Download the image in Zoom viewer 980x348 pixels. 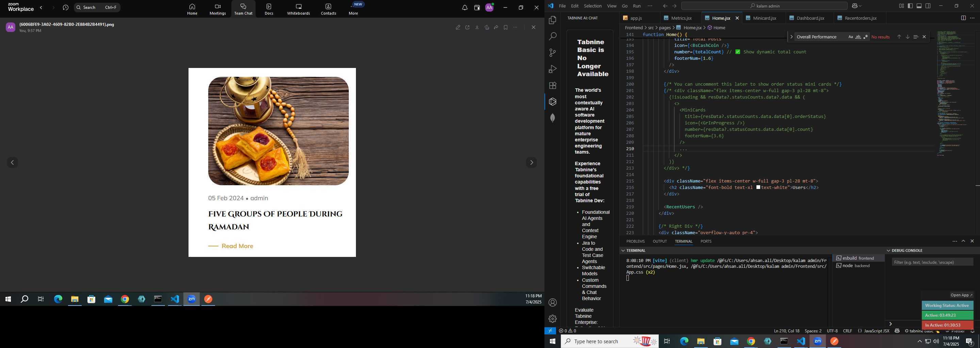[477, 27]
